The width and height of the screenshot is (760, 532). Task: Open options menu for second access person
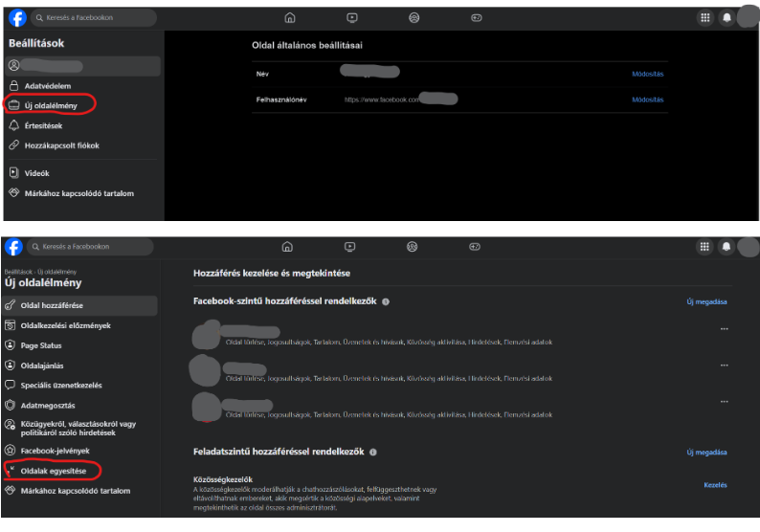[x=725, y=366]
